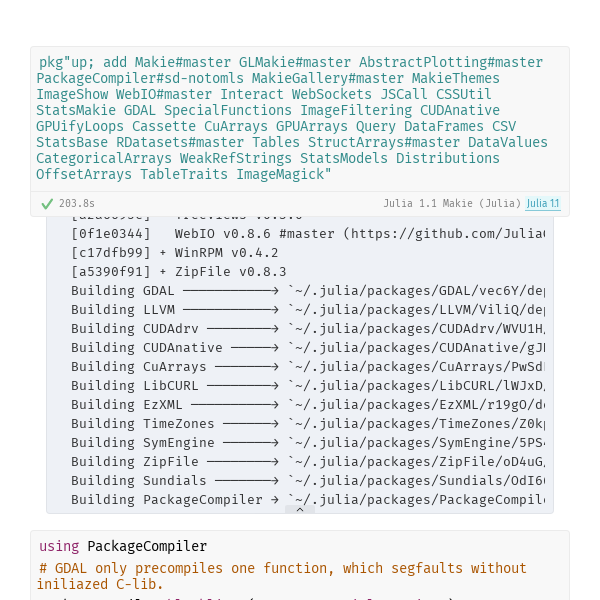Click the "Building TimeZones" output line
Screen dimensions: 600x600
[308, 424]
